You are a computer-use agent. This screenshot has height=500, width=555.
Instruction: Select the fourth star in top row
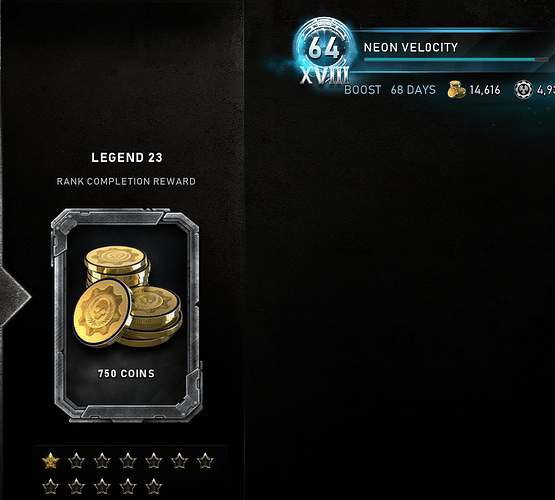[128, 461]
